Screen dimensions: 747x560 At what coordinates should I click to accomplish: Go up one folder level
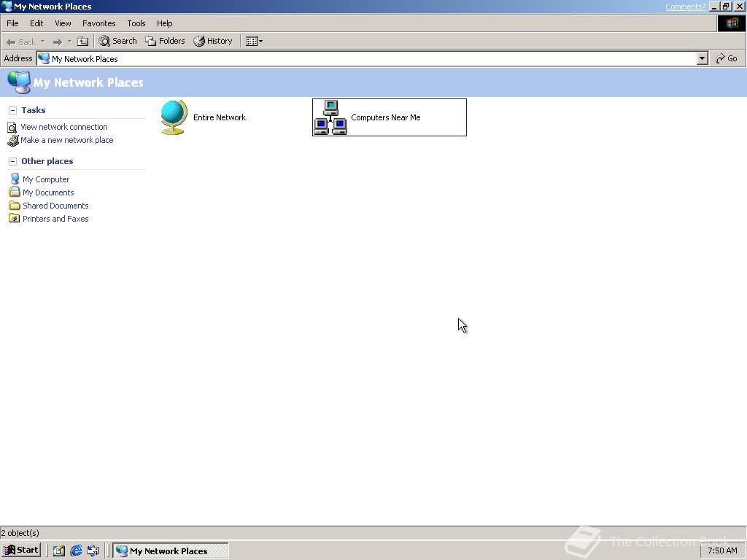point(83,42)
